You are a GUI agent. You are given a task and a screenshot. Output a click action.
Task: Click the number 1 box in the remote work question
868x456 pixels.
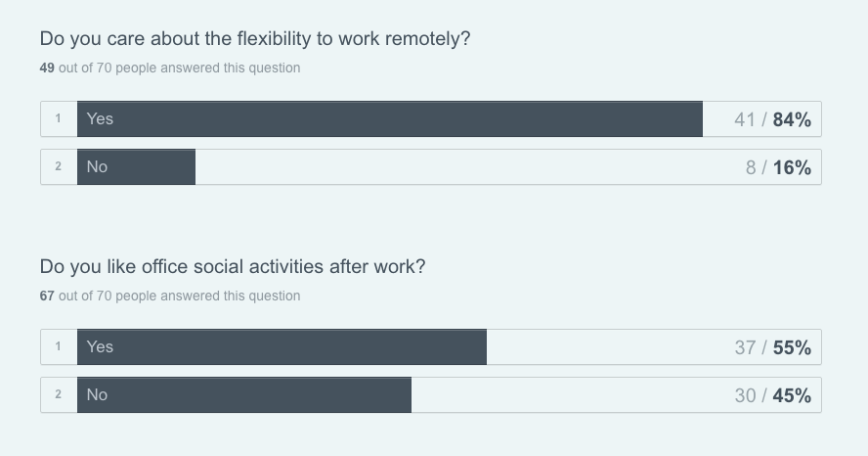(59, 119)
